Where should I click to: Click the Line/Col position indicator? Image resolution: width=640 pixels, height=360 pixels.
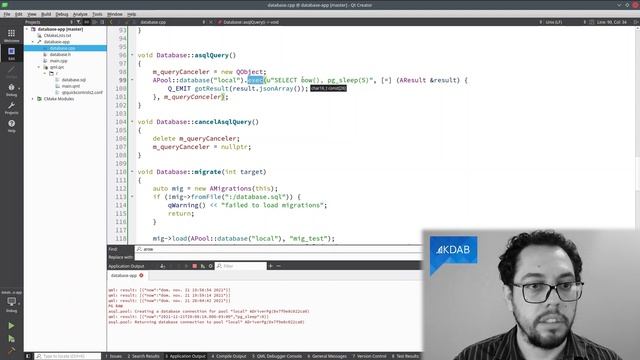pyautogui.click(x=611, y=22)
